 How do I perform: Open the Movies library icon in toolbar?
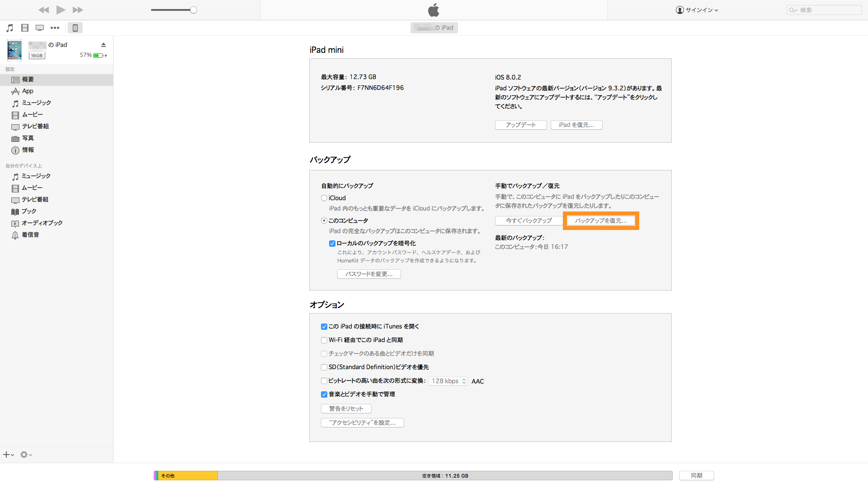click(x=25, y=28)
